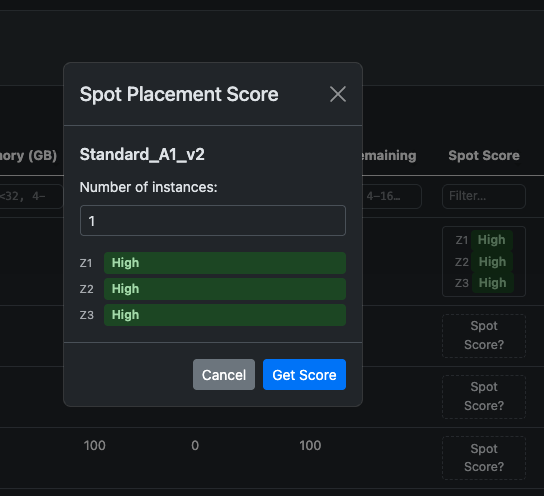
Task: Click the 100 cell under Remaining column
Action: [x=310, y=445]
